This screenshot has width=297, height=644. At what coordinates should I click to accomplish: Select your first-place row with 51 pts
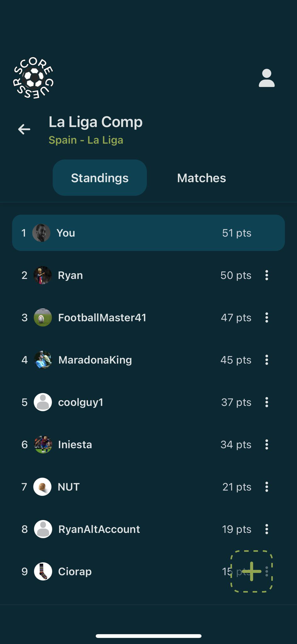coord(148,233)
